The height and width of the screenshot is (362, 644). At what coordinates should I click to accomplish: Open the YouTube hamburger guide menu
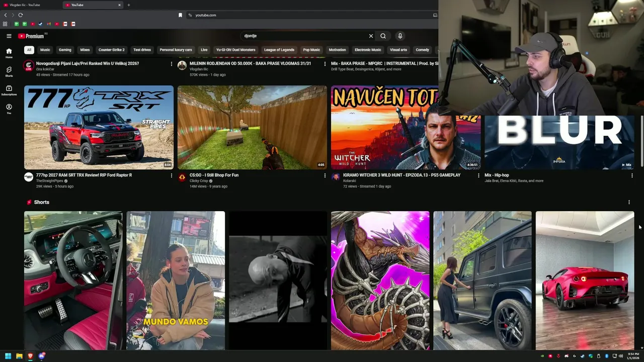coord(9,36)
